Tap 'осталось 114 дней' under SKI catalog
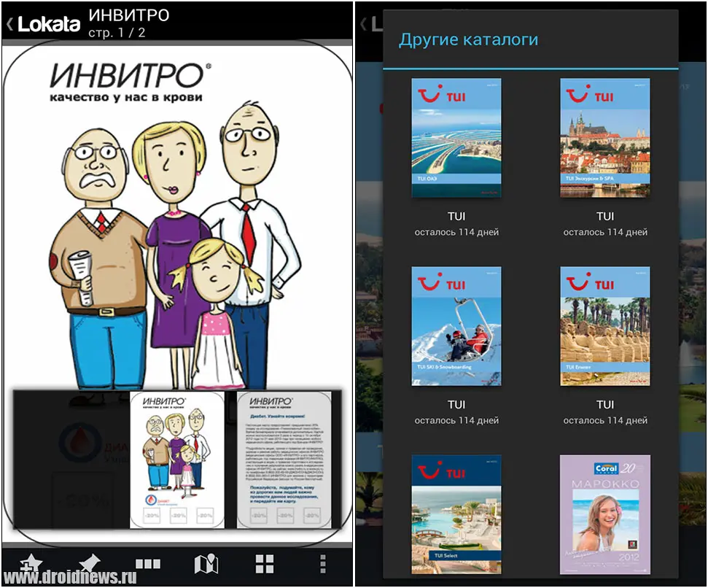This screenshot has width=708, height=588. (456, 420)
